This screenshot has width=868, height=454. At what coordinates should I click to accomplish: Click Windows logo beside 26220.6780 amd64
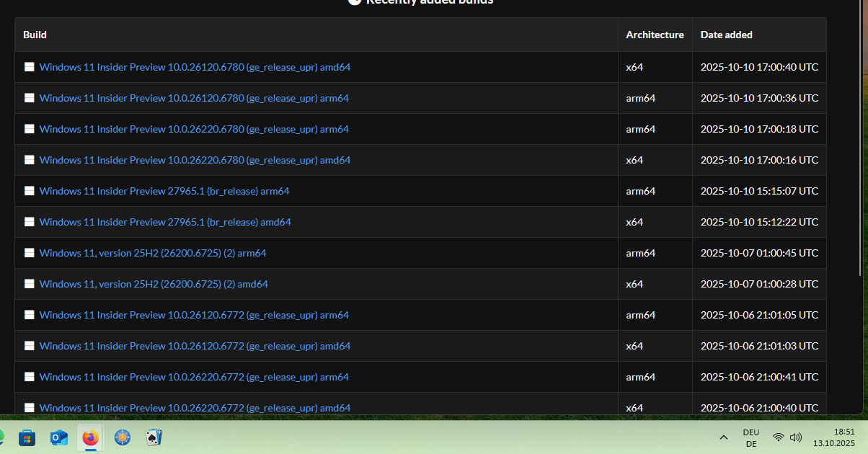(30, 160)
